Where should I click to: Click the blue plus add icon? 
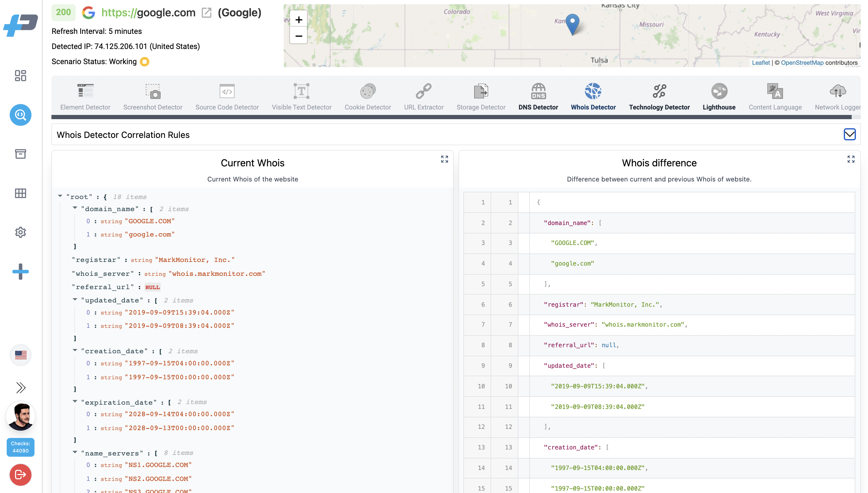(20, 271)
